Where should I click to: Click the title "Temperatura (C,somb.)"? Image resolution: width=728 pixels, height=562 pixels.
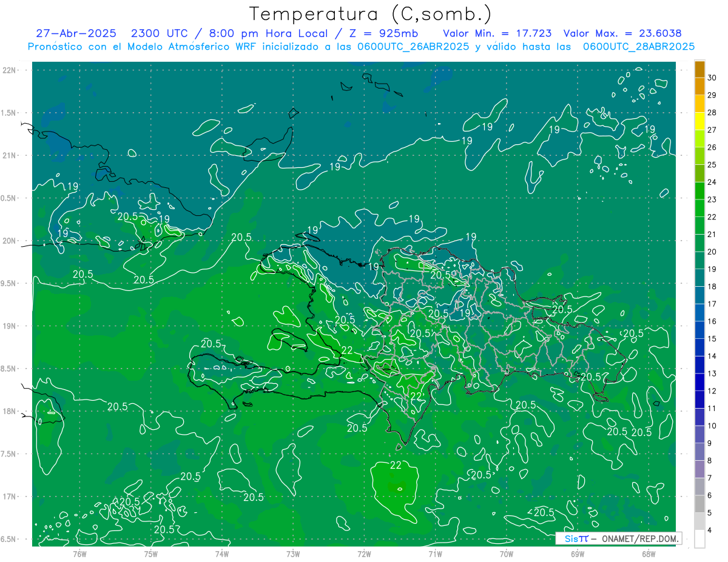tap(370, 14)
